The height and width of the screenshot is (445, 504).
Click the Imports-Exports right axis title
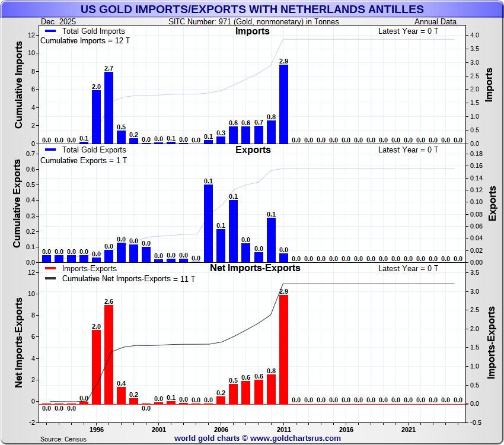point(491,343)
